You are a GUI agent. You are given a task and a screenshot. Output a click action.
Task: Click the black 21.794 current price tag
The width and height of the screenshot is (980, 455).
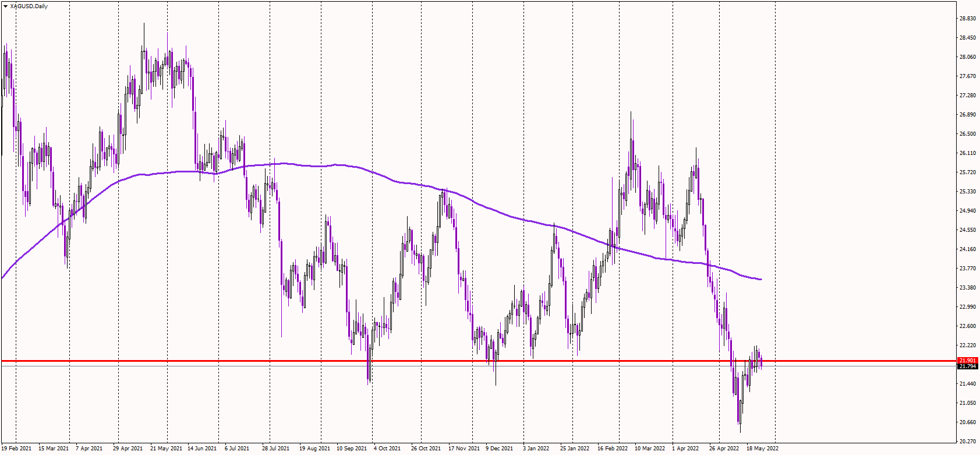pyautogui.click(x=968, y=366)
